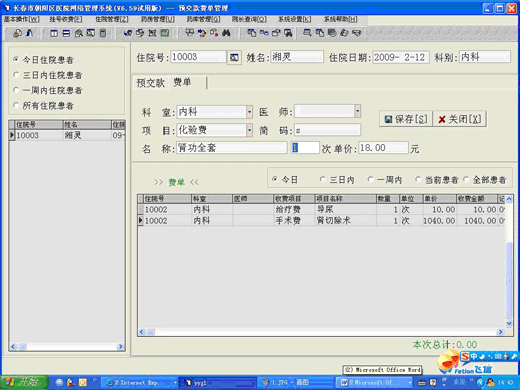This screenshot has height=390, width=520.
Task: Click the 收费金额 column header
Action: (476, 199)
